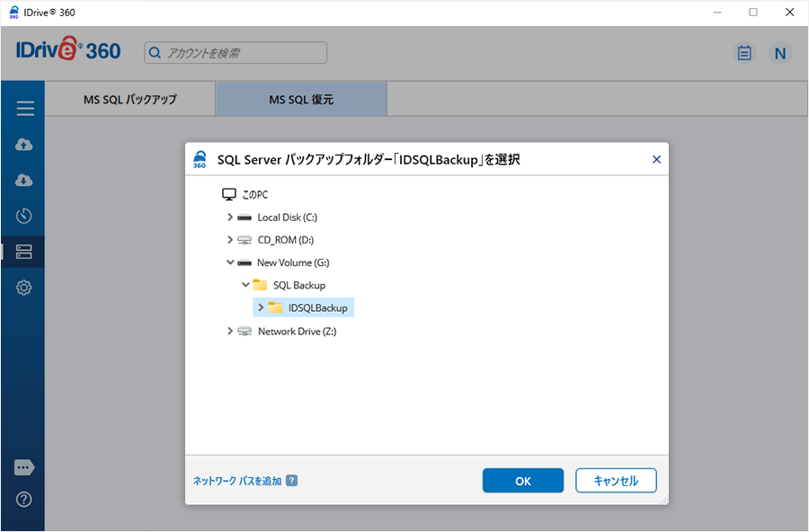This screenshot has height=532, width=809.
Task: Select the このPC root label
Action: click(255, 194)
